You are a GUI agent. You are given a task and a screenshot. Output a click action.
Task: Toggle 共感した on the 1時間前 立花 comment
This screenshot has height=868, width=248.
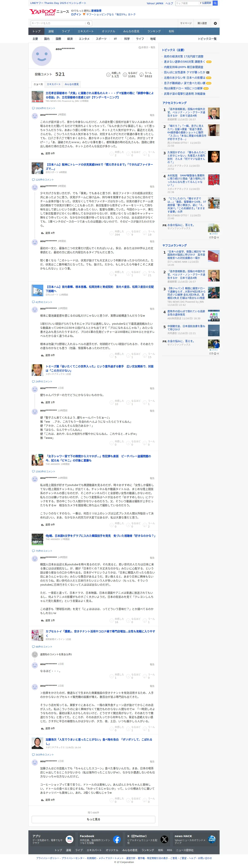point(117,153)
